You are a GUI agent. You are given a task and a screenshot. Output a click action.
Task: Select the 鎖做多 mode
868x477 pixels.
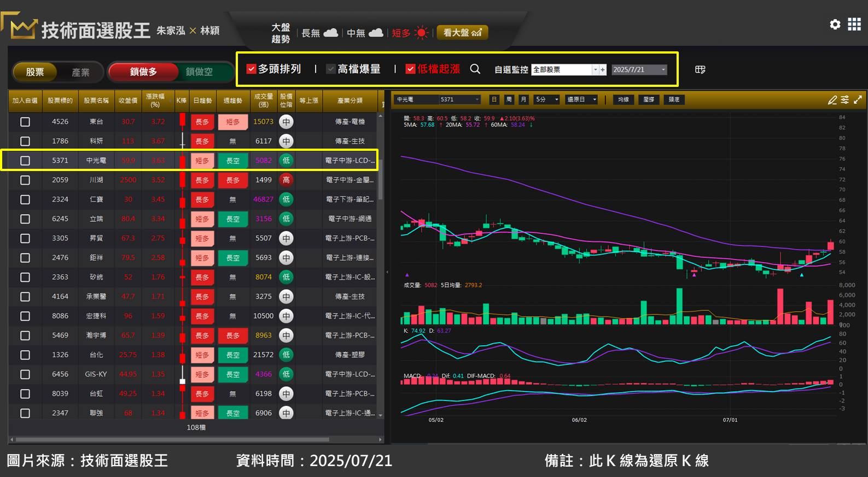(x=143, y=72)
